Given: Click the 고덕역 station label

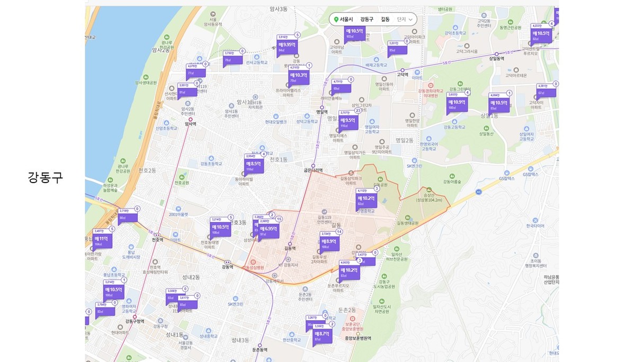Looking at the screenshot, I should (402, 75).
